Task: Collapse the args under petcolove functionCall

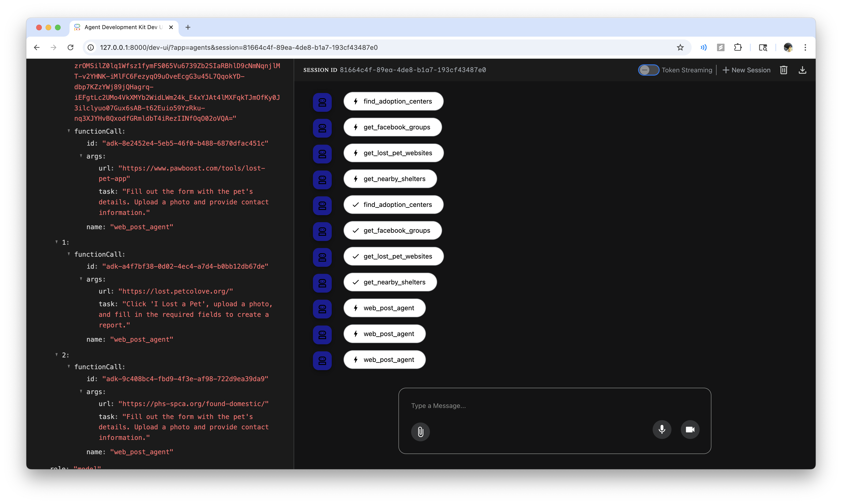Action: [81, 279]
